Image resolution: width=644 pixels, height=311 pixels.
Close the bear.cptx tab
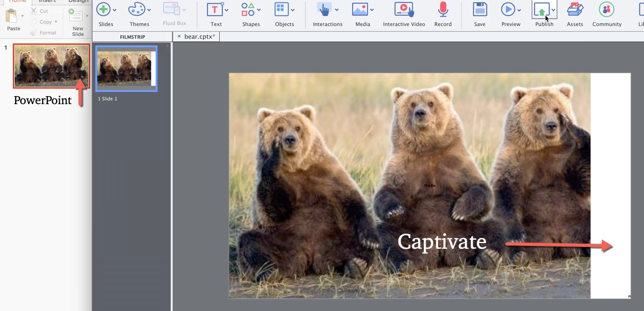coord(179,36)
